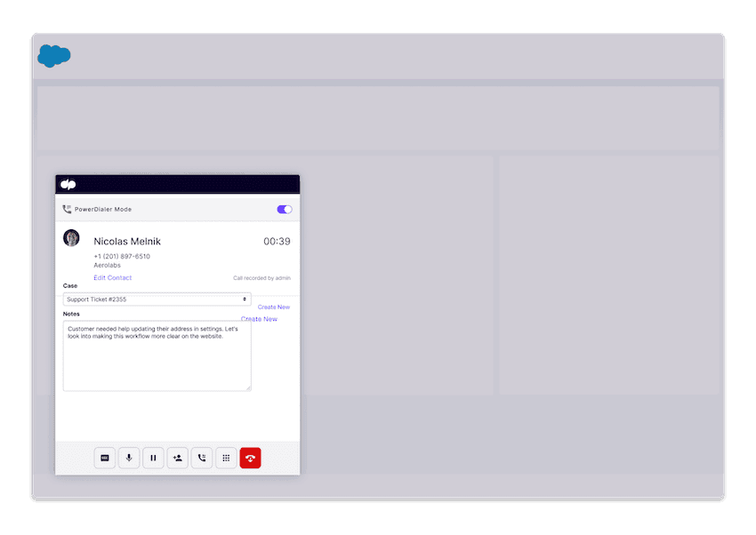The image size is (756, 535).
Task: Click the second Create New link
Action: pyautogui.click(x=259, y=319)
